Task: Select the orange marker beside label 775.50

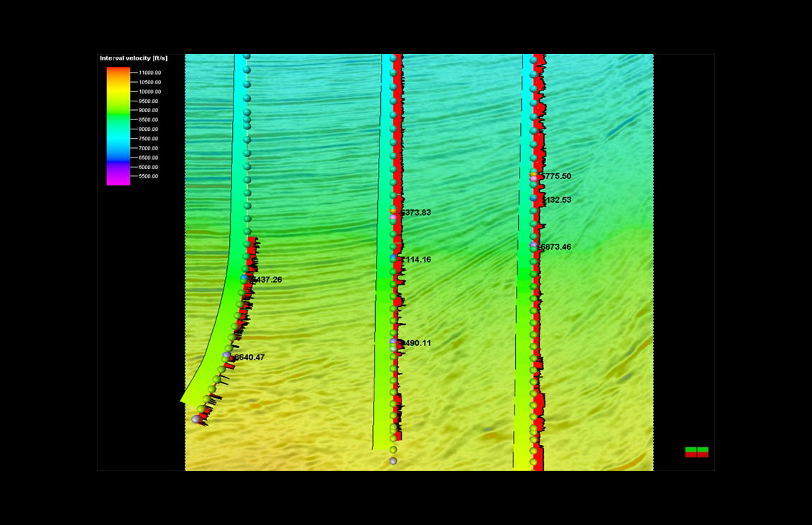Action: pyautogui.click(x=533, y=175)
